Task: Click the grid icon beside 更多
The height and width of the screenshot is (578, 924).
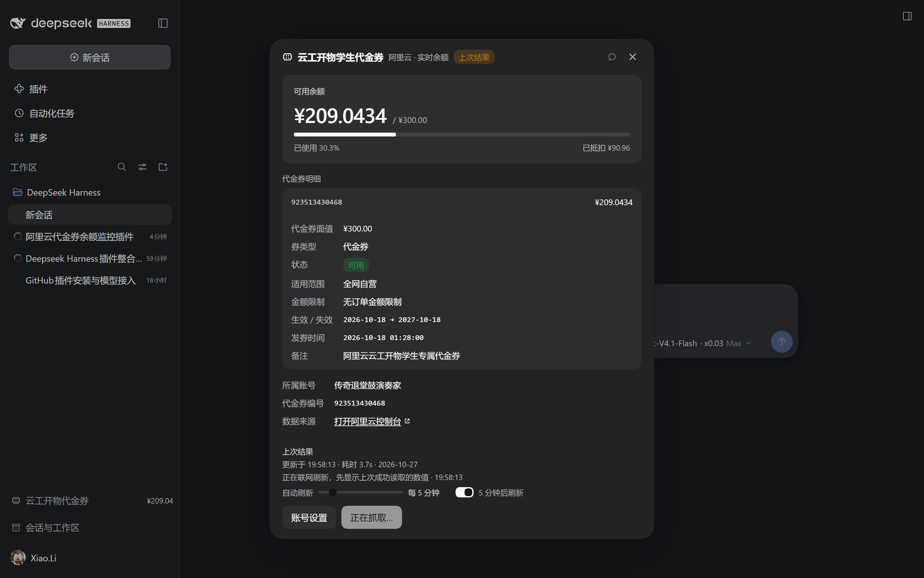Action: [19, 138]
